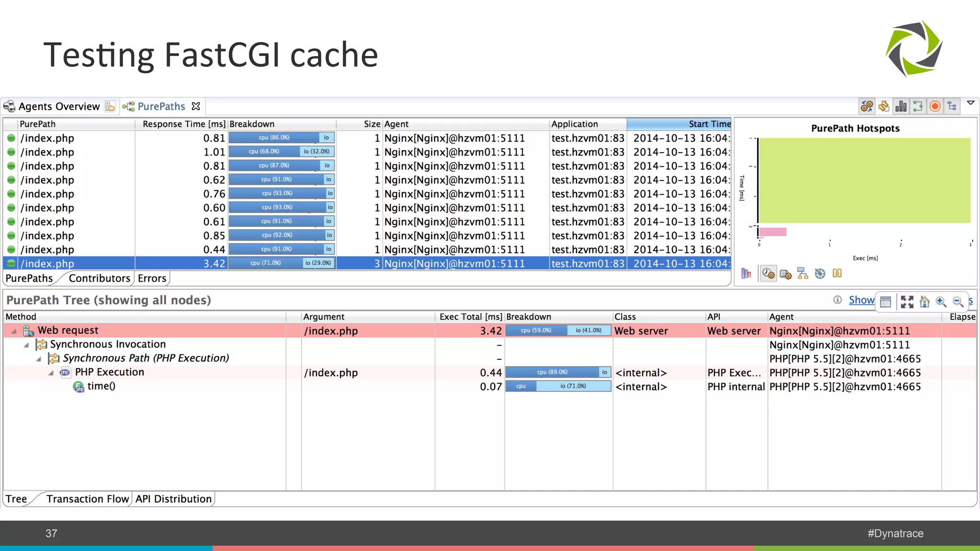The width and height of the screenshot is (980, 551).
Task: Click the time() breakdown bar io (71.0%)
Action: tap(558, 386)
